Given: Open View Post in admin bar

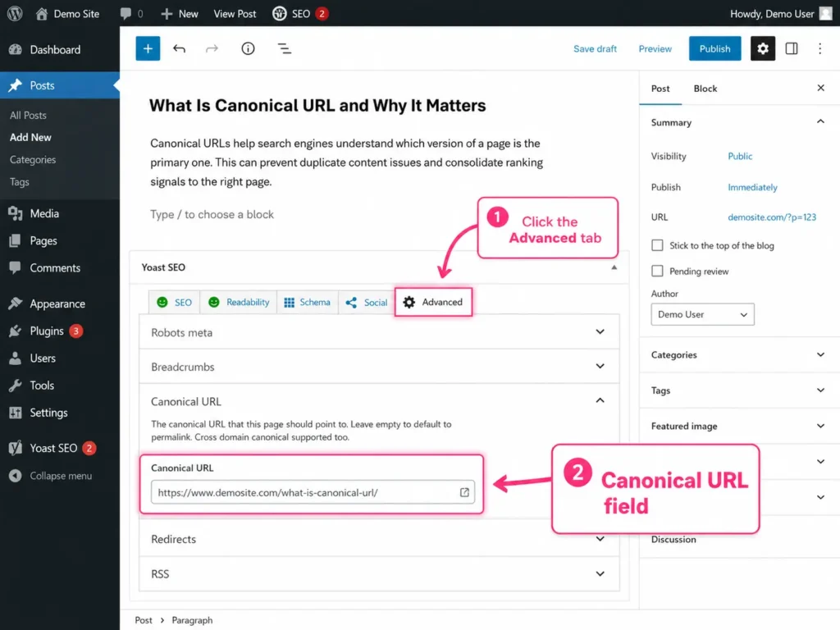Looking at the screenshot, I should point(235,14).
